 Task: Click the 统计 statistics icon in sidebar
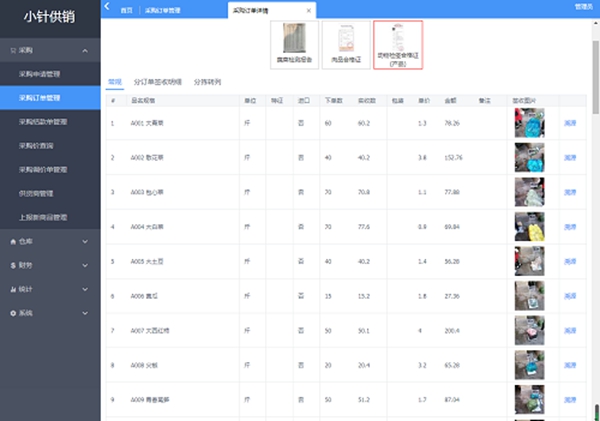[x=12, y=289]
